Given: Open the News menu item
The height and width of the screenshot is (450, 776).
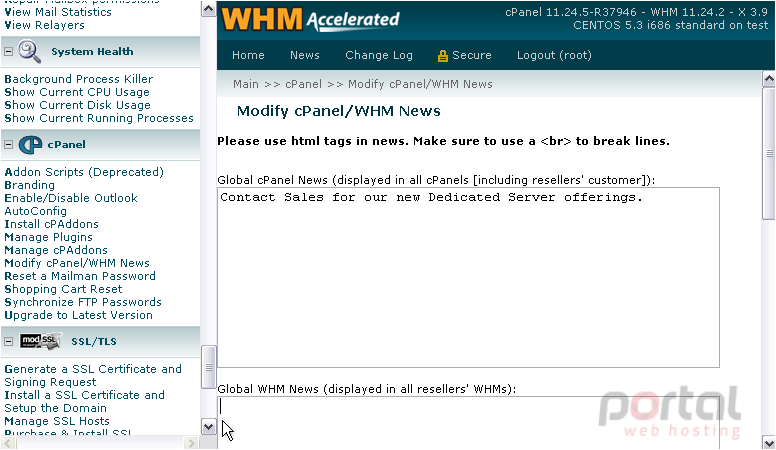Looking at the screenshot, I should coord(305,55).
